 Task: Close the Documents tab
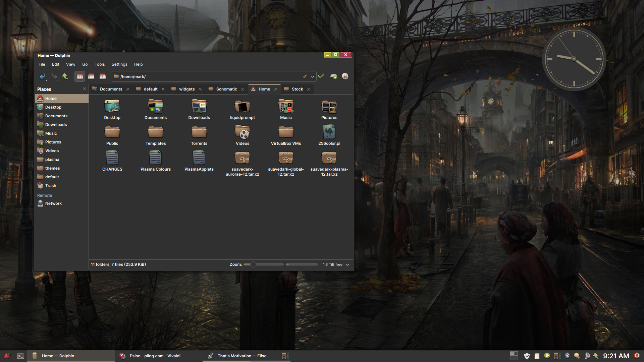128,89
